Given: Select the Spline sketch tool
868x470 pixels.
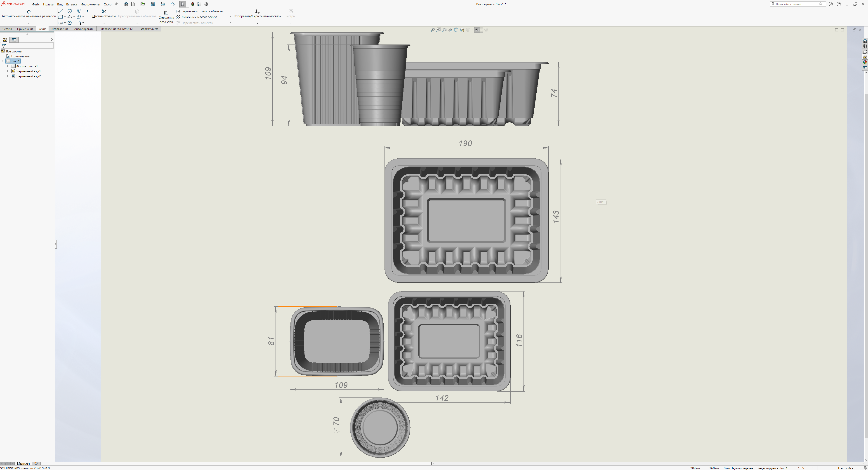Looking at the screenshot, I should 78,11.
